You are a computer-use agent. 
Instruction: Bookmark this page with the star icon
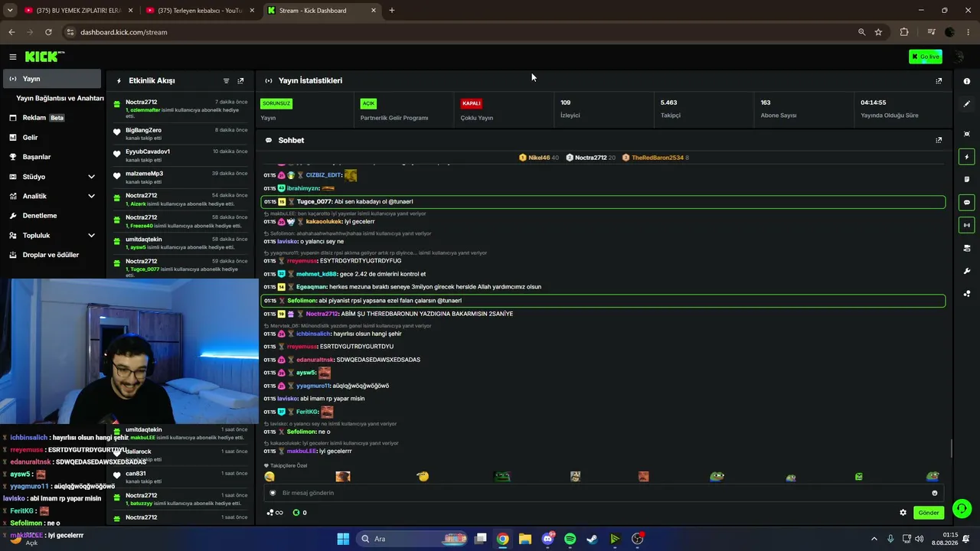pos(878,32)
